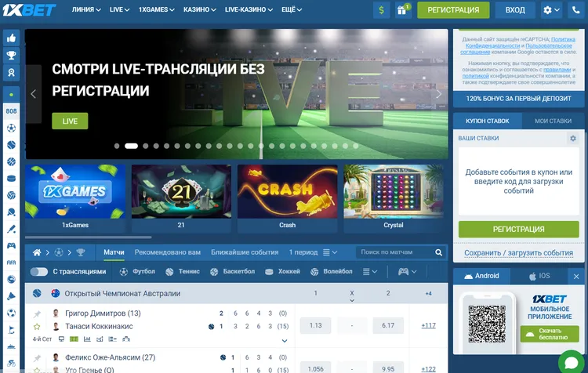Open the esports gamepad sidebar icon
Screen dimensions: 588x373
pos(11,245)
